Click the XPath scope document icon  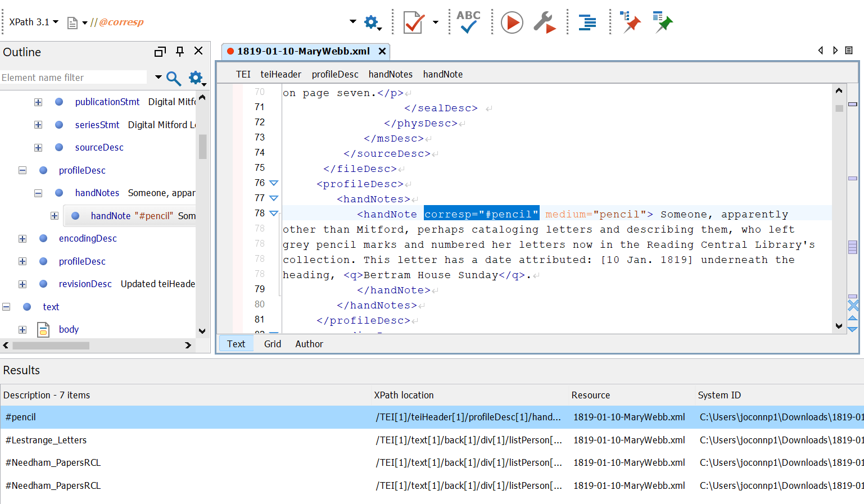[x=73, y=22]
